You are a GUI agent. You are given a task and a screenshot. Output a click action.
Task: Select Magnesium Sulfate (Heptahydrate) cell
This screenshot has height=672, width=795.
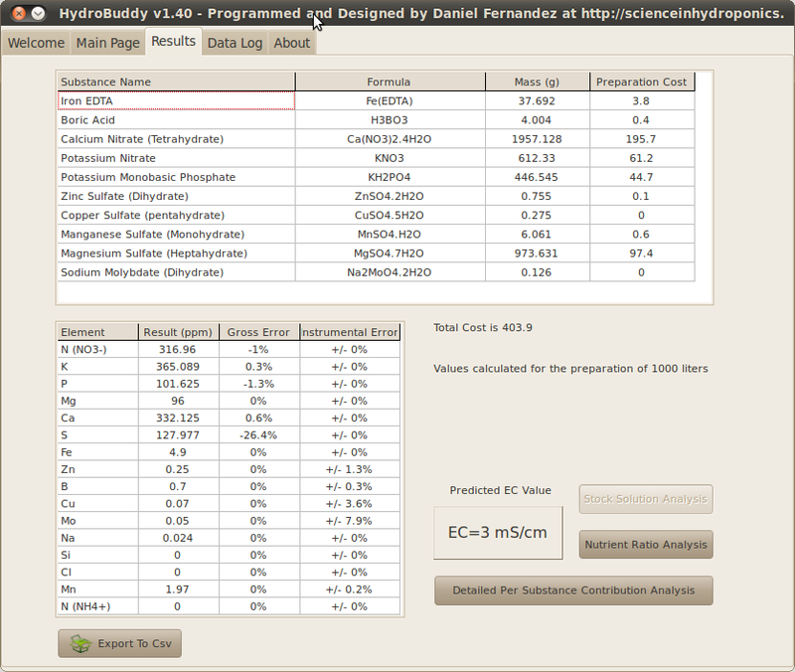[x=177, y=253]
